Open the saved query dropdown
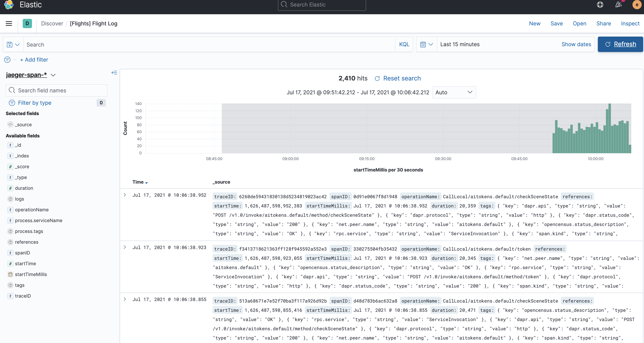644x343 pixels. (x=13, y=44)
